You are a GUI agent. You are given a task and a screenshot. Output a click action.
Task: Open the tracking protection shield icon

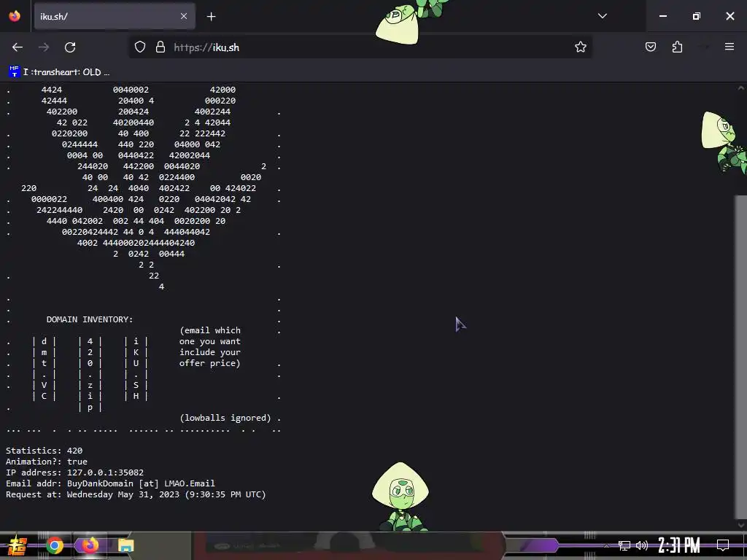point(139,47)
